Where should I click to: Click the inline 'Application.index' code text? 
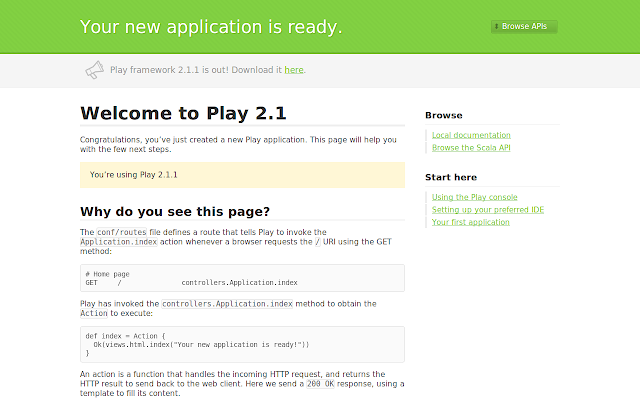(x=118, y=242)
